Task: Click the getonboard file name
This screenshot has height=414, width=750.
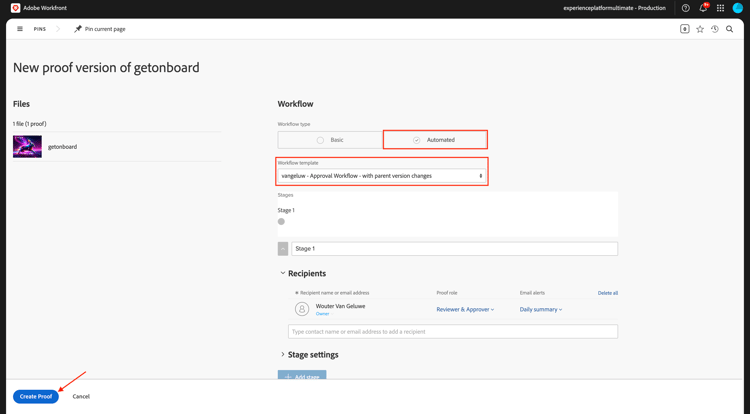Action: point(62,147)
